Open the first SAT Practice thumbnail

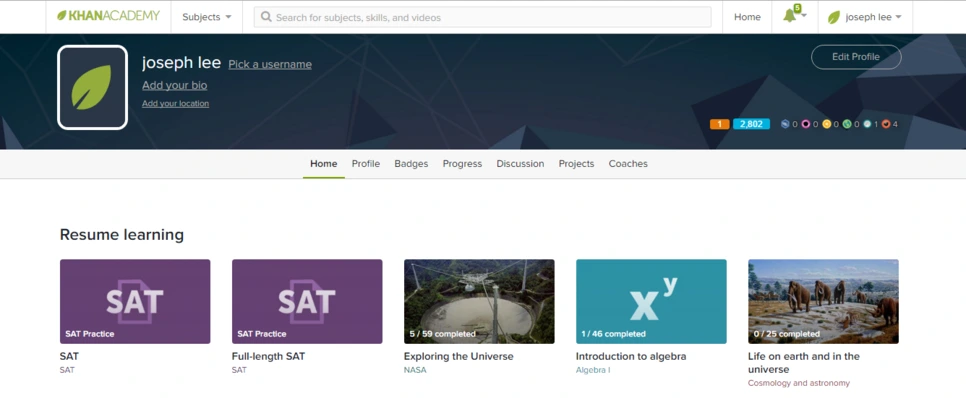point(135,301)
